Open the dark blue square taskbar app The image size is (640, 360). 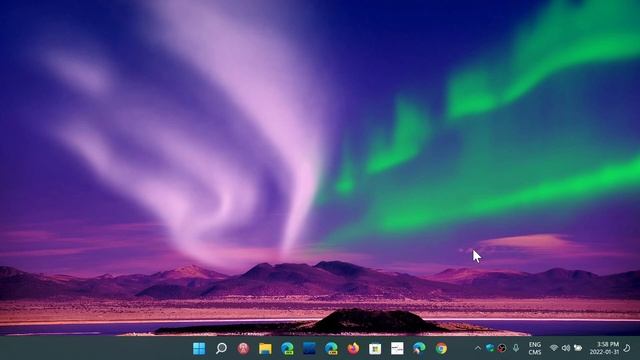309,348
